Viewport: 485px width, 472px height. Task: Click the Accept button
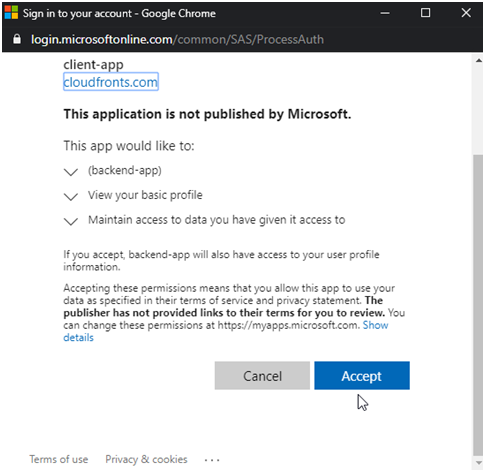coord(362,375)
